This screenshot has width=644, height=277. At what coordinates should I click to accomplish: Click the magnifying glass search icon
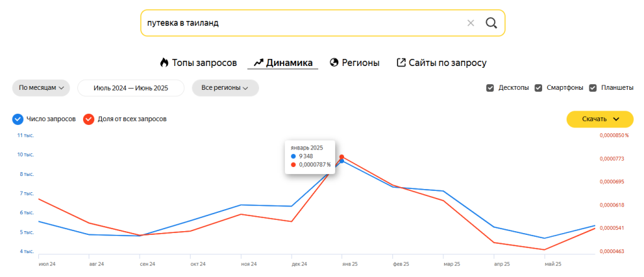tap(491, 23)
